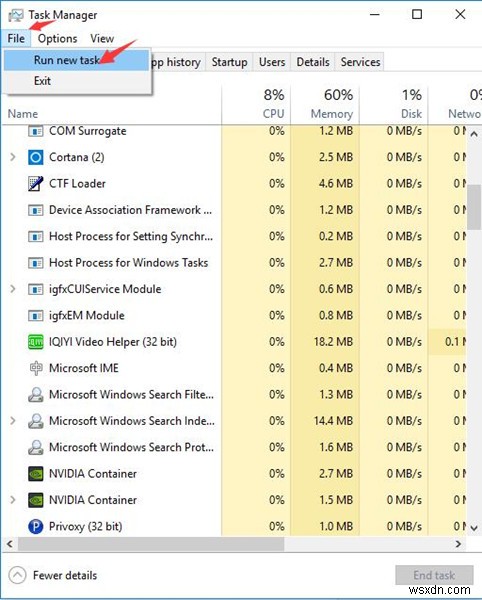The image size is (482, 600).
Task: Select the IQIYI Video Helper (32 bit) name
Action: coord(113,342)
